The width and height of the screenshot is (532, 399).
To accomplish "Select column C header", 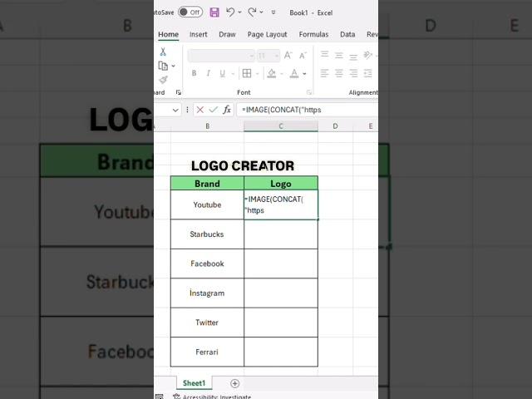I will [x=281, y=126].
